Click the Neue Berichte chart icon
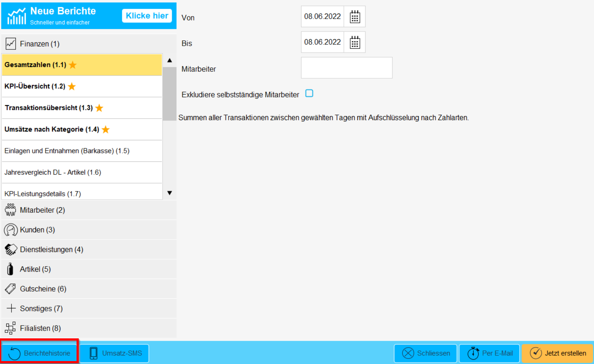594x364 pixels. click(x=17, y=16)
